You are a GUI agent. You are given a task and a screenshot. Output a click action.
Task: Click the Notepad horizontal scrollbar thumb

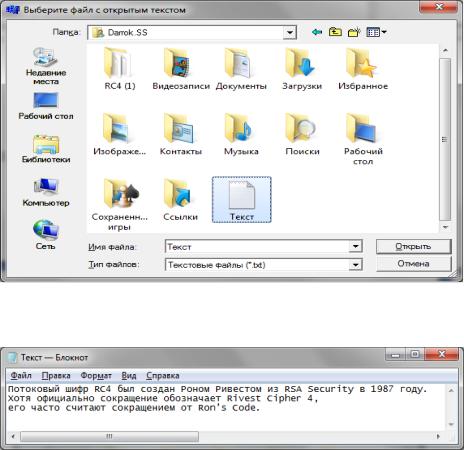[x=109, y=436]
